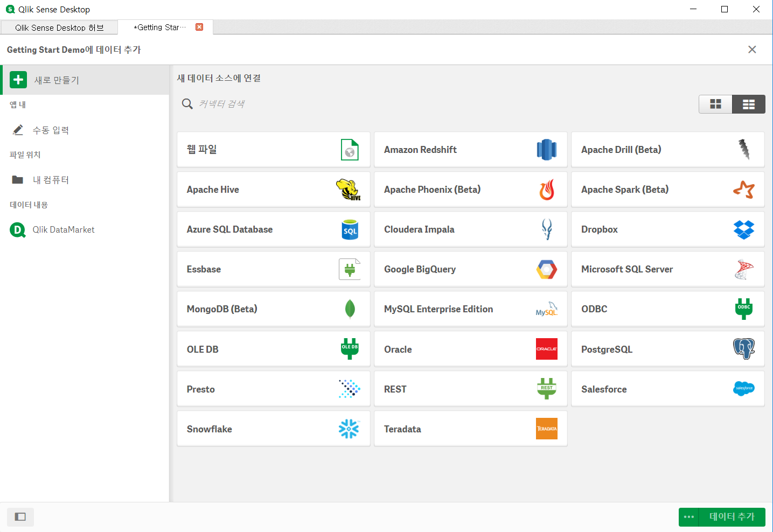Click the green plus new-item icon

[x=18, y=80]
